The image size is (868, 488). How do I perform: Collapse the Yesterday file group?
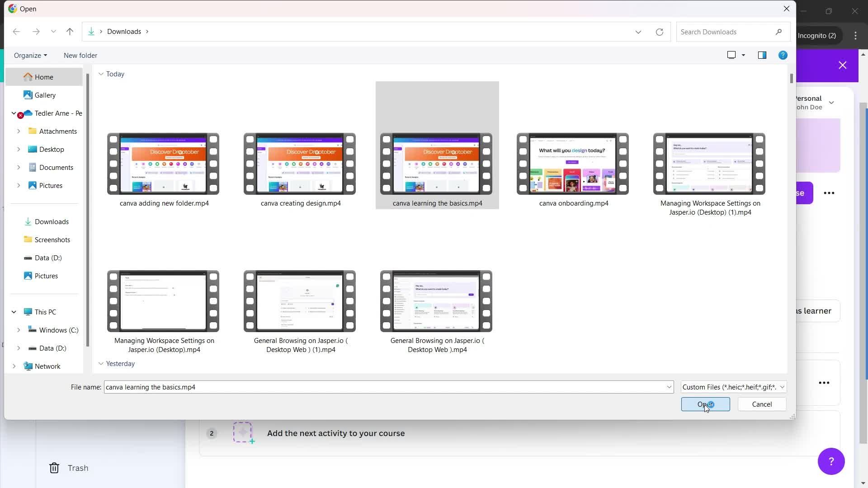point(101,364)
